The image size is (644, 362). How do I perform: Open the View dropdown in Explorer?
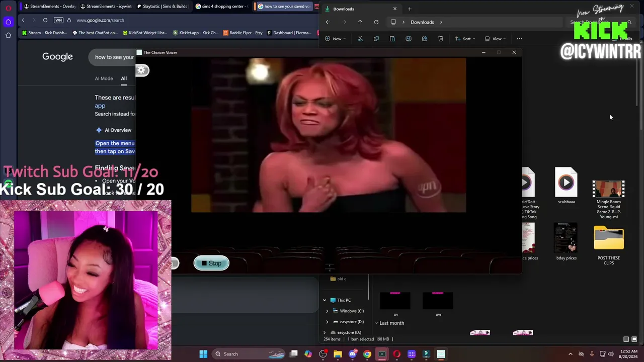[x=495, y=39]
